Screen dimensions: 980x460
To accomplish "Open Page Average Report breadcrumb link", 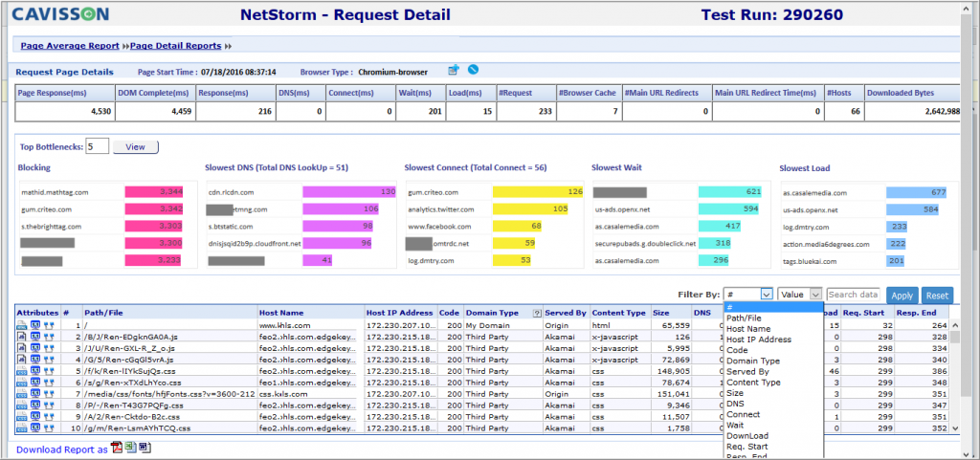I will [x=70, y=46].
